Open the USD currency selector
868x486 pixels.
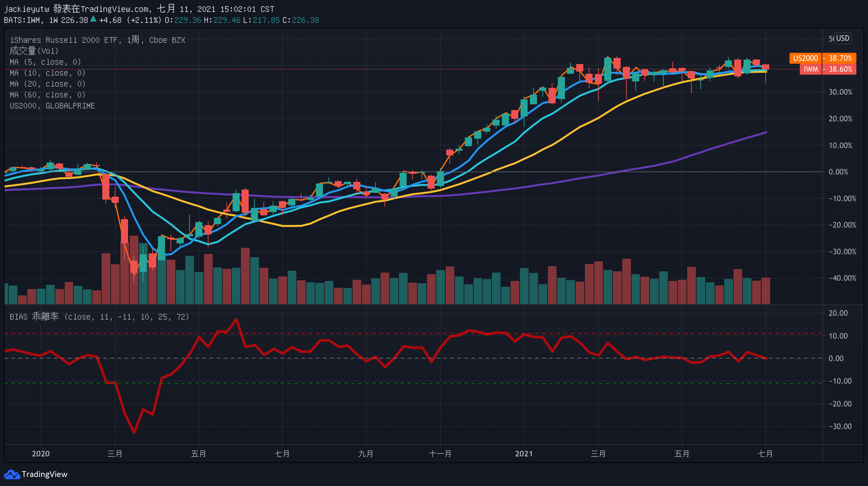[842, 38]
